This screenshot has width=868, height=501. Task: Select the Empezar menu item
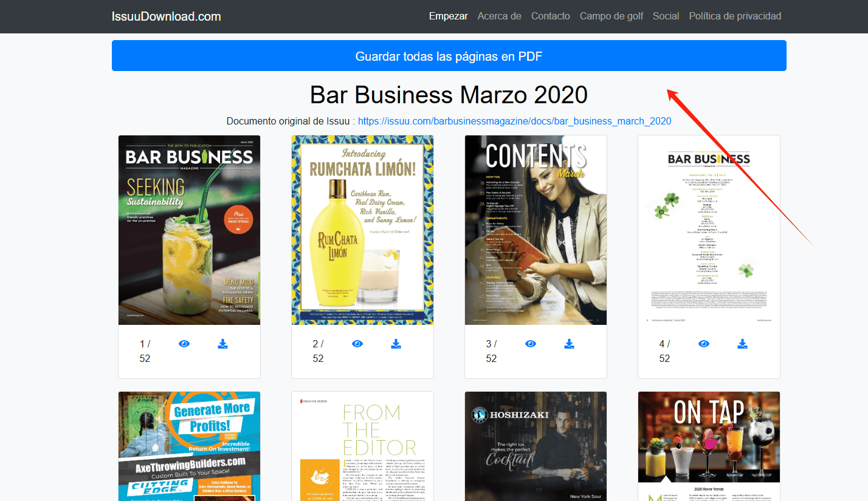pyautogui.click(x=449, y=16)
